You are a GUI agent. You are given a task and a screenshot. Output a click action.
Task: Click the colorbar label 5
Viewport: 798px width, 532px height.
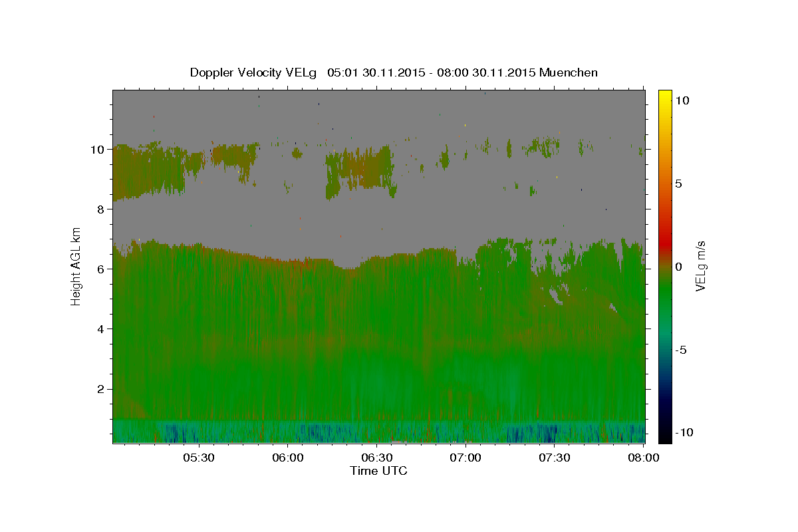pyautogui.click(x=679, y=183)
